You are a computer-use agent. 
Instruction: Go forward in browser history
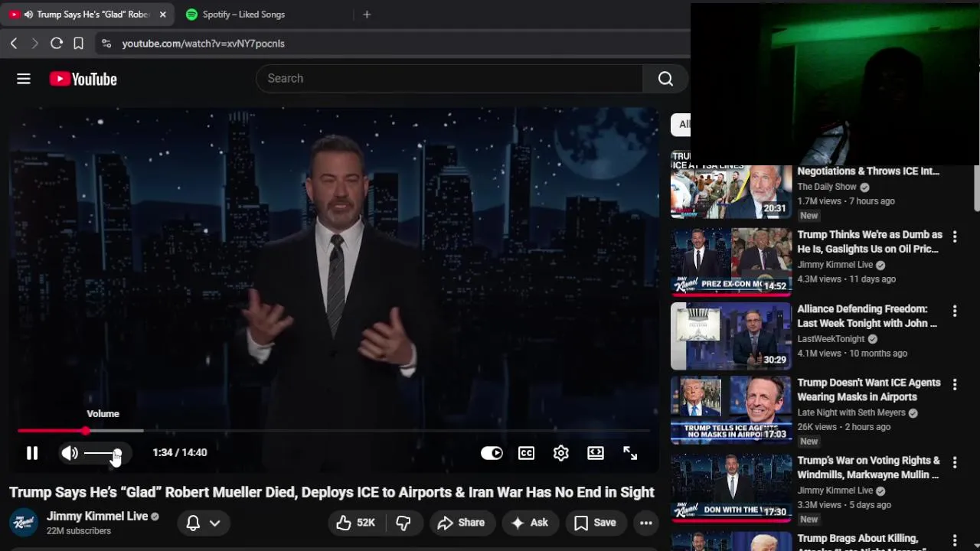[34, 44]
